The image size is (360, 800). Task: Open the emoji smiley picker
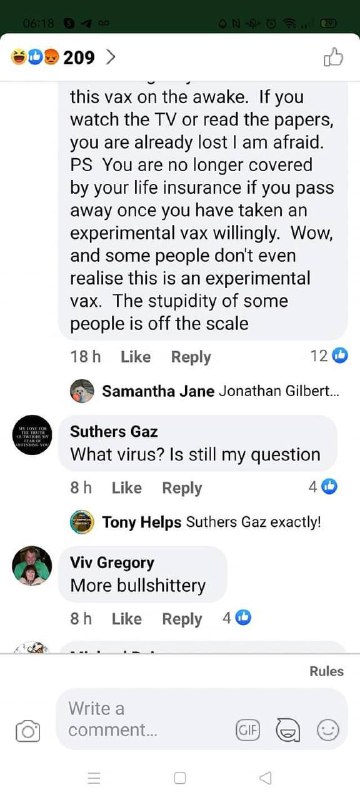(328, 731)
